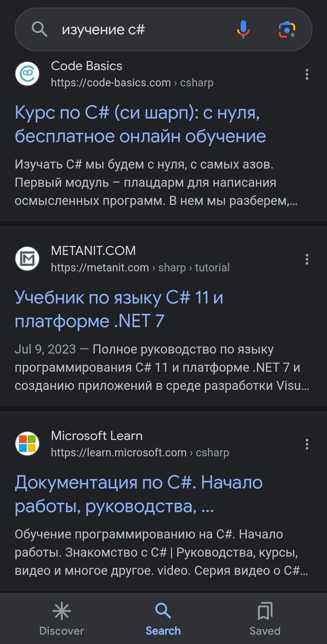Tap the Code Basics site favicon

[27, 74]
